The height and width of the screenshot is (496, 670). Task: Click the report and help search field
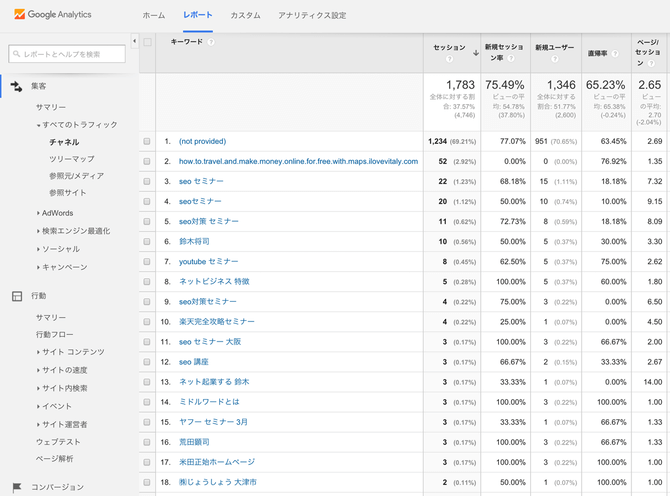pos(68,54)
